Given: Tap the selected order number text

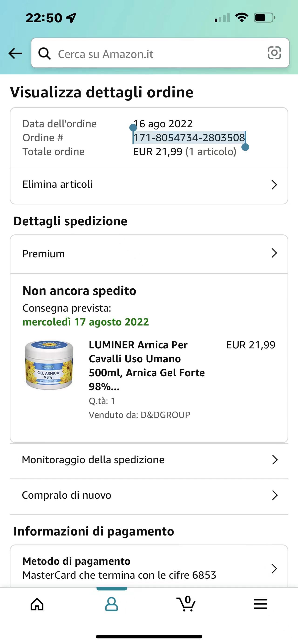Looking at the screenshot, I should coord(189,137).
